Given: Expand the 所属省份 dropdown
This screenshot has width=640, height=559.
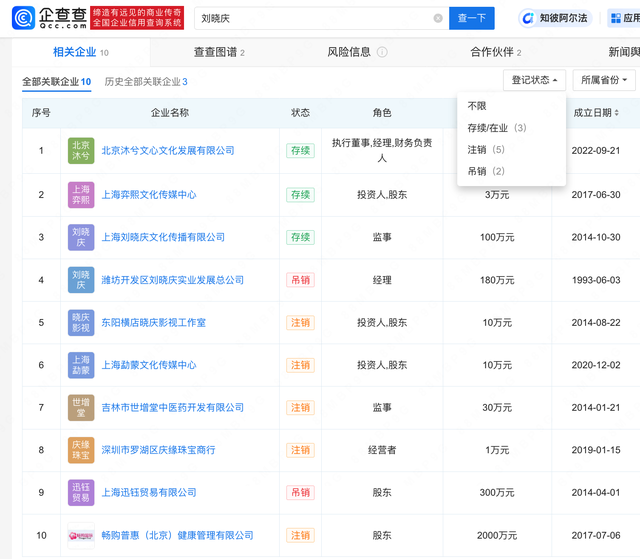Looking at the screenshot, I should tap(603, 80).
